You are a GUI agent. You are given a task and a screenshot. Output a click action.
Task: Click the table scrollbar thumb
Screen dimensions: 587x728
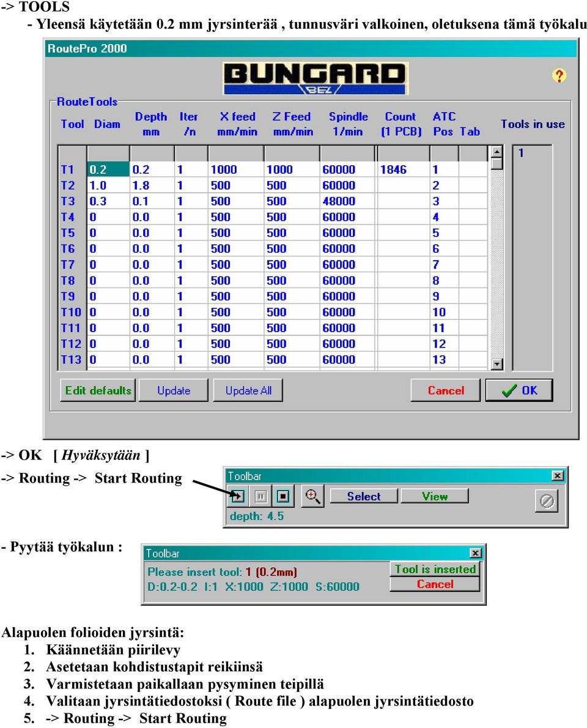pyautogui.click(x=497, y=164)
